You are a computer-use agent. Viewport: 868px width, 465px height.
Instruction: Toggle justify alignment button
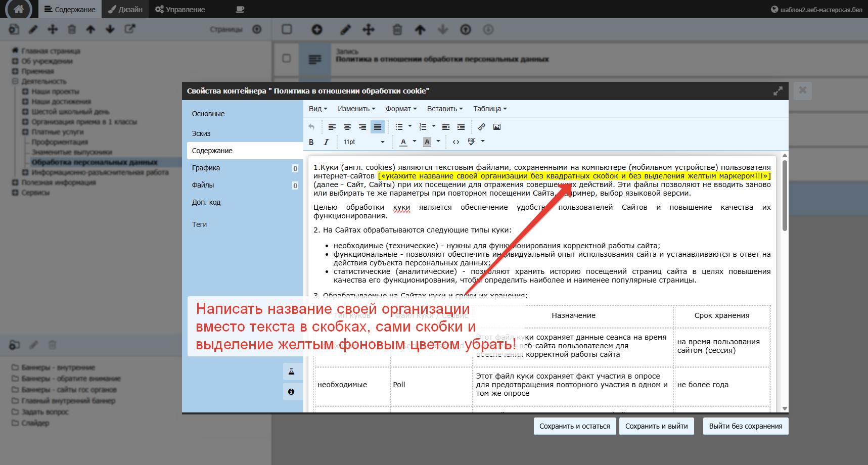coord(378,127)
